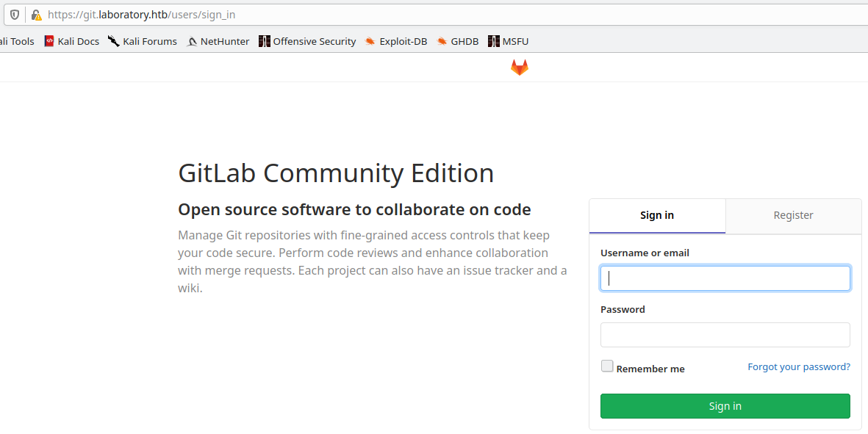This screenshot has height=434, width=868.
Task: Switch to the Sign in tab
Action: 657,215
